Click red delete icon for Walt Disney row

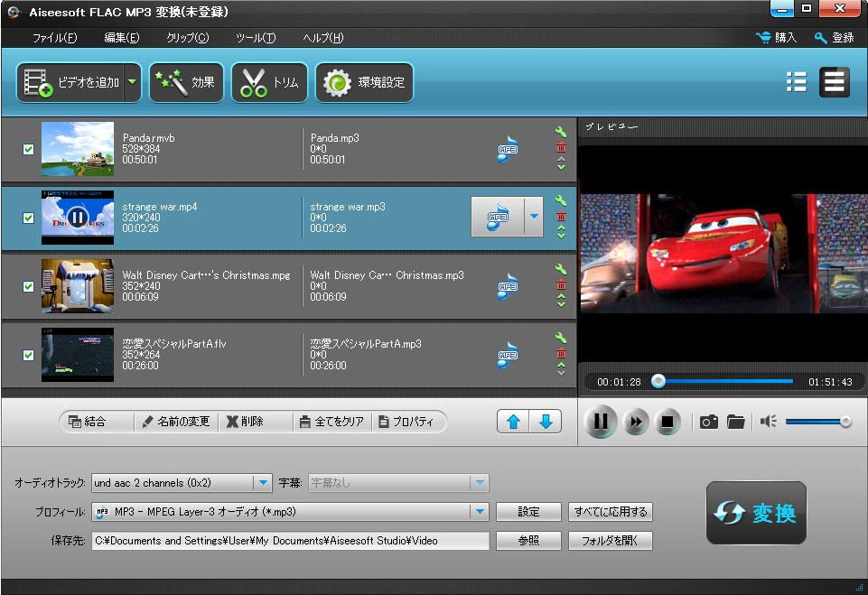pos(561,284)
